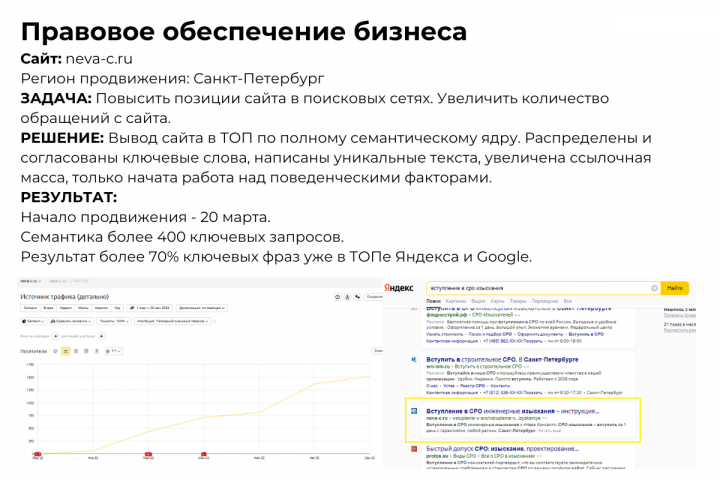The width and height of the screenshot is (720, 480).
Task: Select the Сегодня period button
Action: pyautogui.click(x=30, y=308)
